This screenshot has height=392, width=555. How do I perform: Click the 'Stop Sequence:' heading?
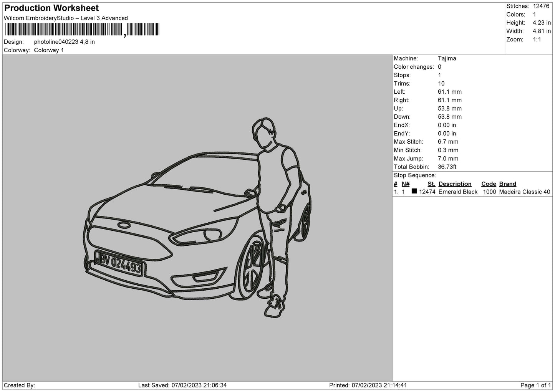[415, 175]
